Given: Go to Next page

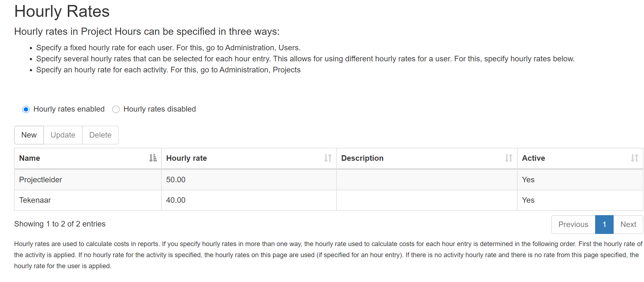Looking at the screenshot, I should 628,225.
